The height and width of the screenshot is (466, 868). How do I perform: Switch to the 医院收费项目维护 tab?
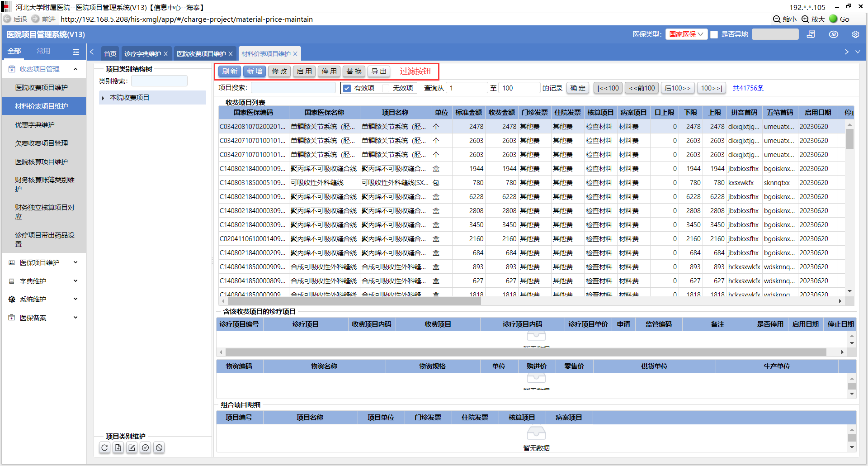click(x=201, y=54)
